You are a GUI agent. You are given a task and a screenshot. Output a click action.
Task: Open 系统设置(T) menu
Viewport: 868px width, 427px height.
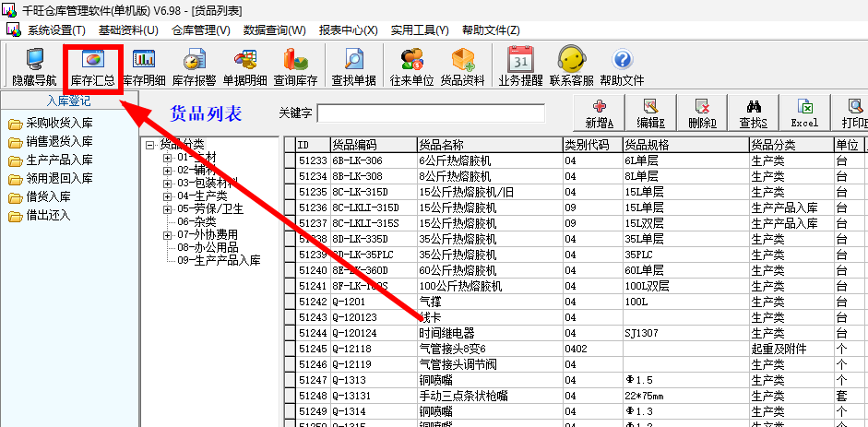(x=56, y=30)
